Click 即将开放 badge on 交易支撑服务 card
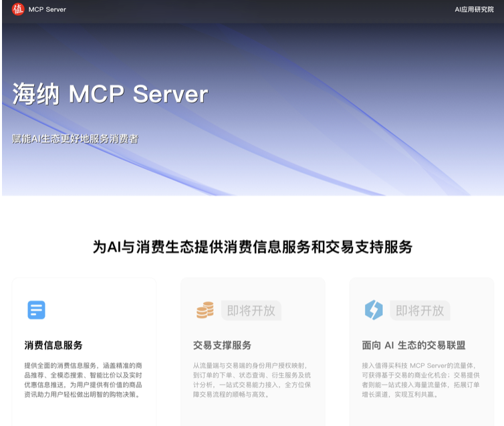Viewport: 504px width, 426px height. click(x=251, y=310)
